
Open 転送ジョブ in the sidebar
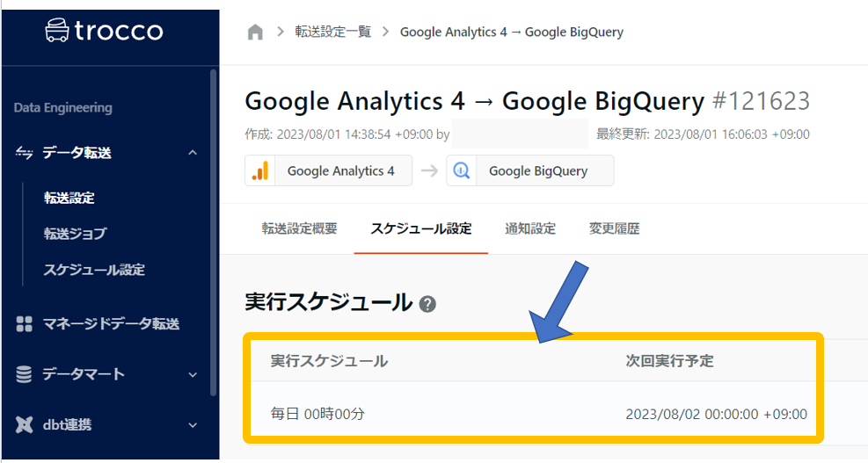click(75, 234)
